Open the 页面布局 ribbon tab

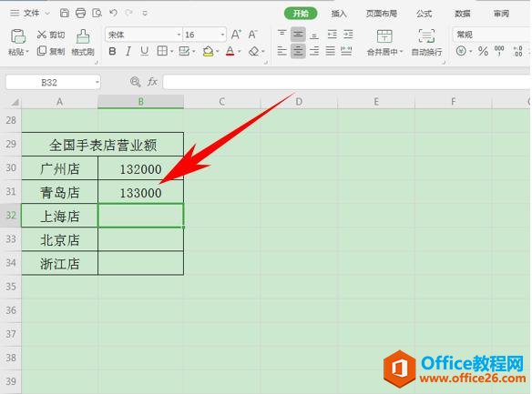tap(382, 14)
